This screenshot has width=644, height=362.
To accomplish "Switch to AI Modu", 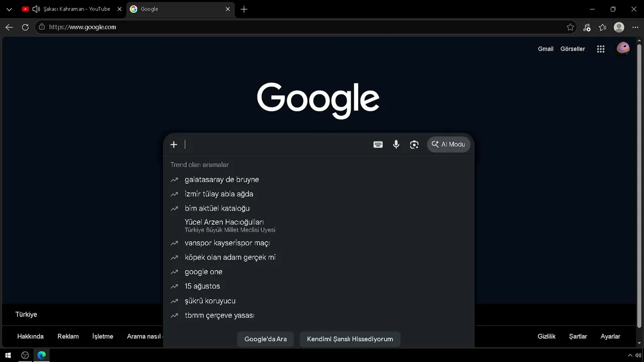I will coord(448,144).
